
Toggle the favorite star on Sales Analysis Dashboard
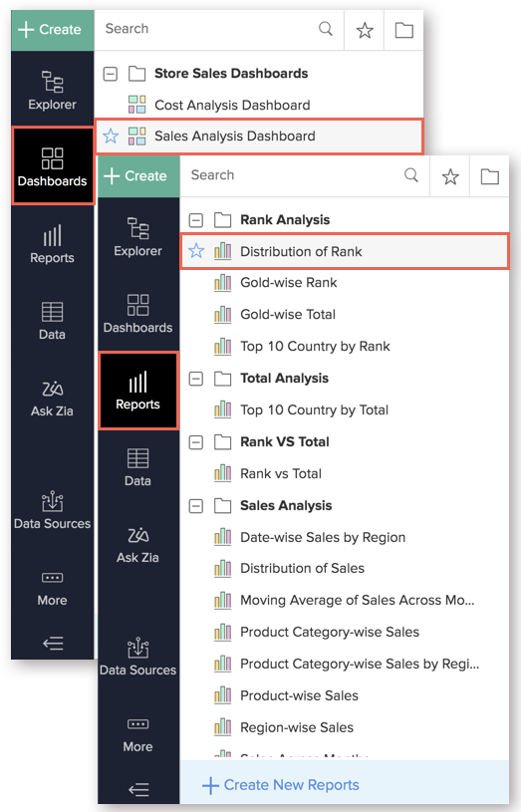[111, 136]
